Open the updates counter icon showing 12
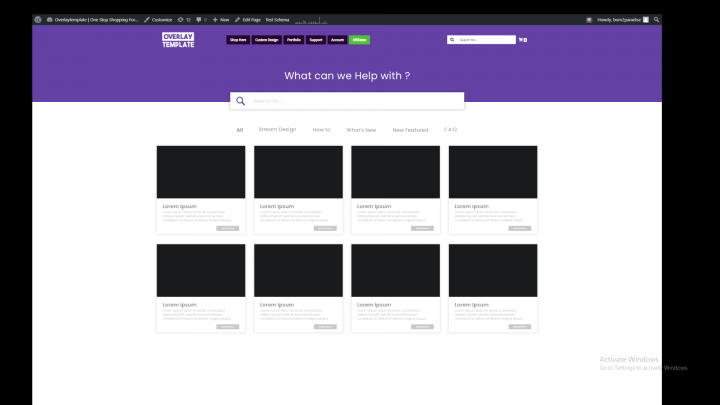The width and height of the screenshot is (720, 405). [x=182, y=19]
